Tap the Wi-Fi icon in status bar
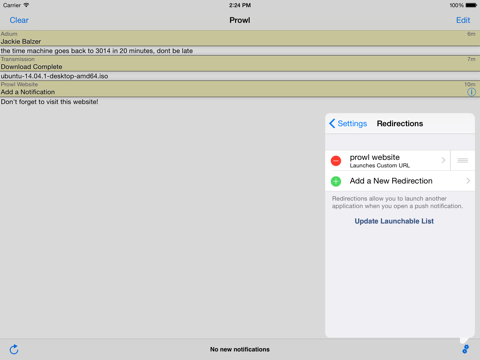 point(26,5)
